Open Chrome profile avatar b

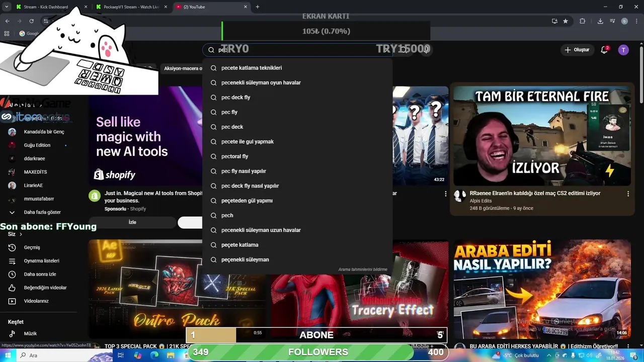(624, 21)
